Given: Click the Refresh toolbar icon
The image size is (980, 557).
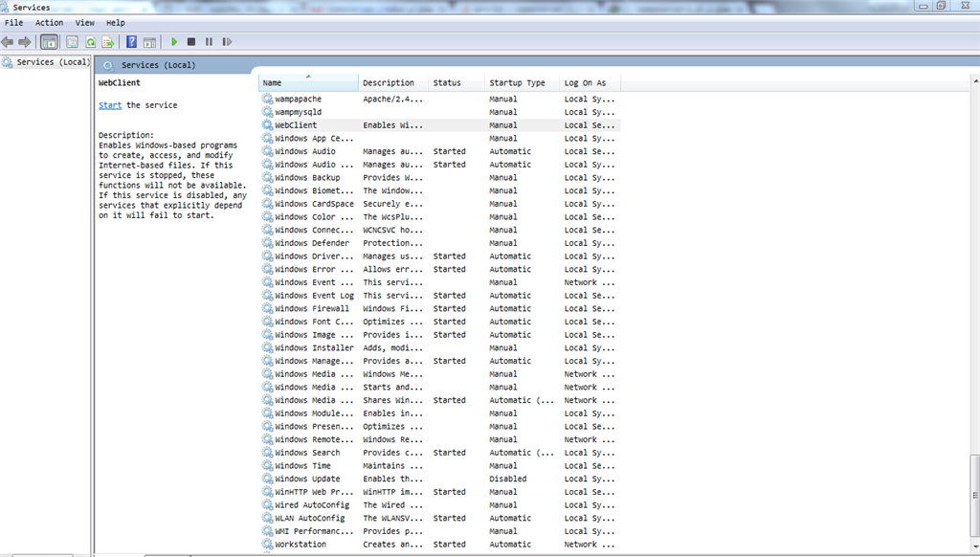Looking at the screenshot, I should (91, 42).
